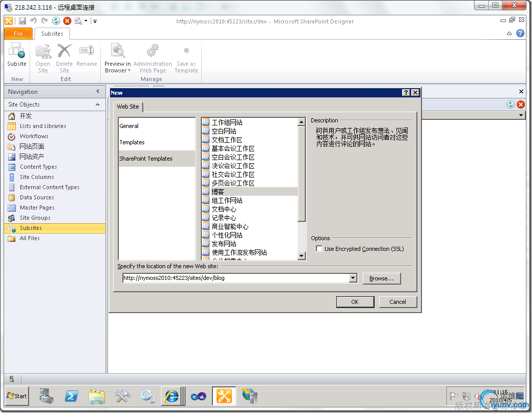
Task: Click the template list scrollbar thumb
Action: pyautogui.click(x=301, y=174)
